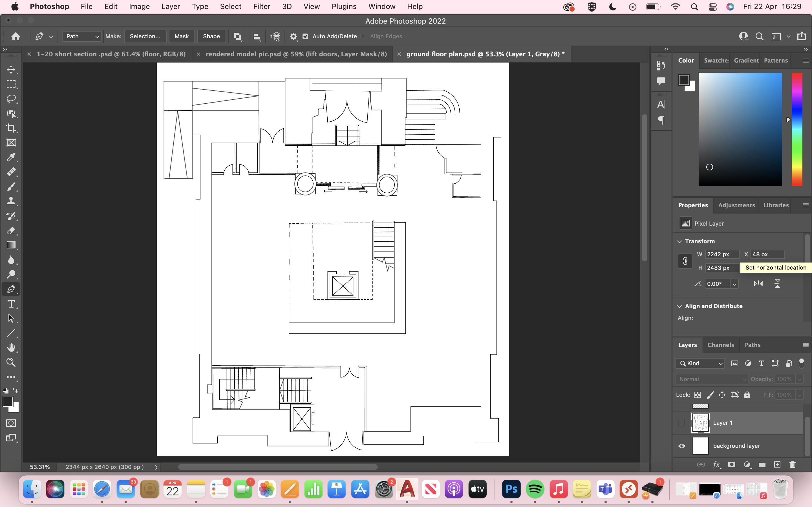This screenshot has height=507, width=812.
Task: Collapse the Transform section
Action: [x=680, y=241]
